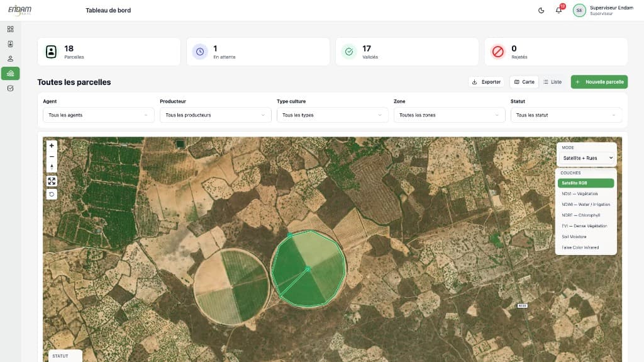
Task: Click the Type culture filter label
Action: pos(291,101)
